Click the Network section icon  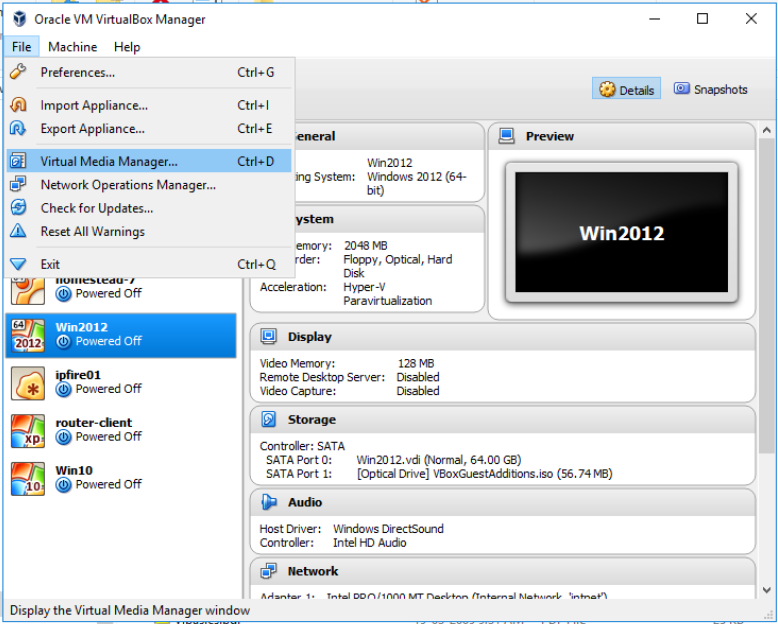click(x=268, y=571)
